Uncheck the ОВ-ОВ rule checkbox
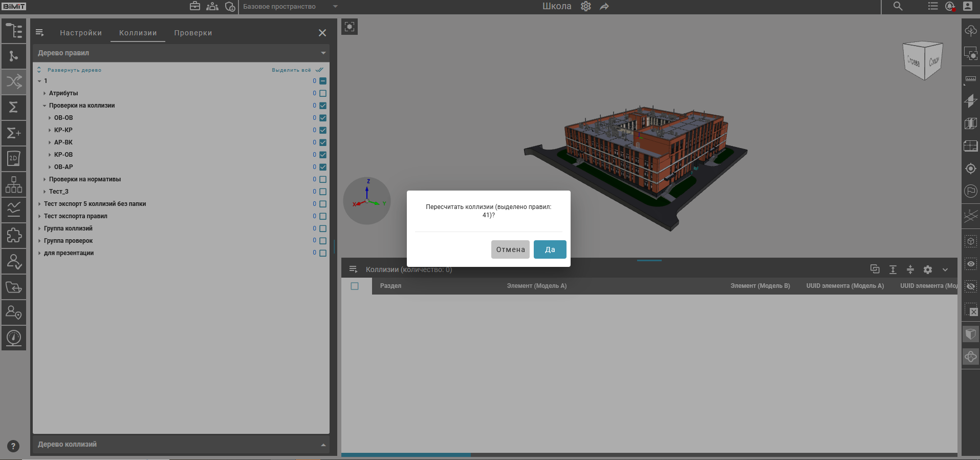Image resolution: width=980 pixels, height=460 pixels. [x=323, y=118]
